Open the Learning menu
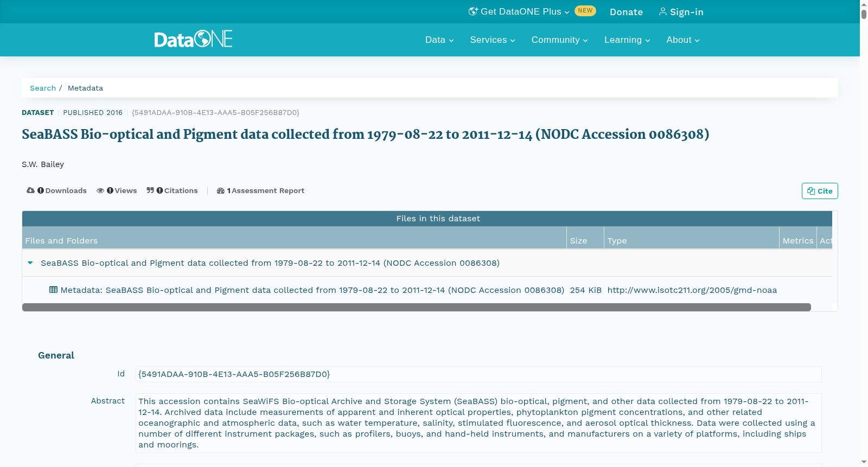This screenshot has height=467, width=868. [627, 40]
